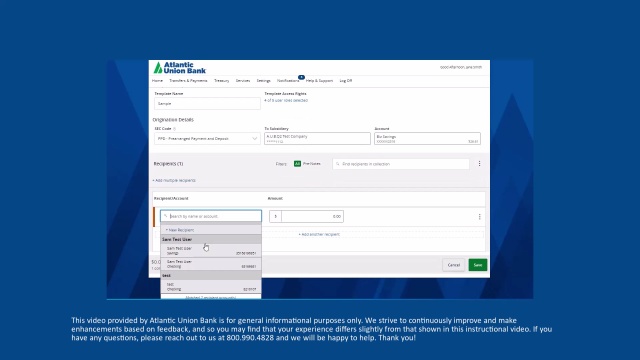
Task: Click the Atlantic Union Bank logo
Action: [180, 68]
